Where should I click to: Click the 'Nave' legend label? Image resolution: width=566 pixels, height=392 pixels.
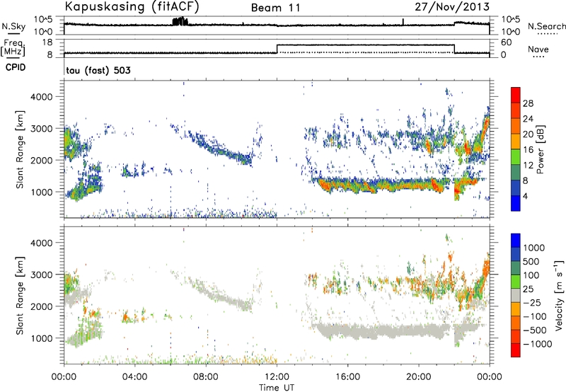tap(538, 50)
